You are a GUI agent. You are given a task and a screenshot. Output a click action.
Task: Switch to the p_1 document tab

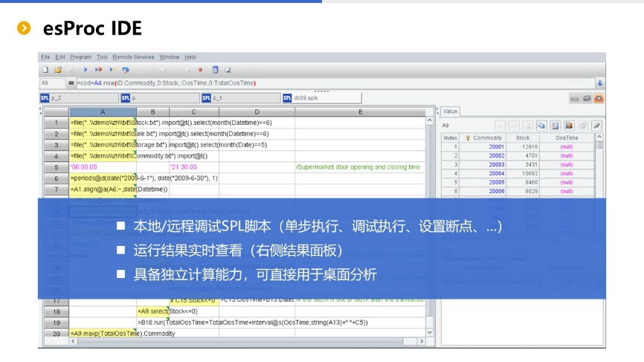(241, 98)
